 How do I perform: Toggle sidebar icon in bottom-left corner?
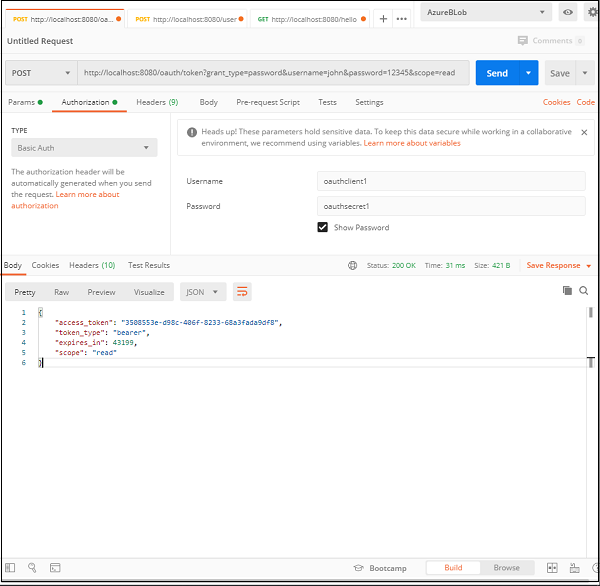(x=11, y=568)
